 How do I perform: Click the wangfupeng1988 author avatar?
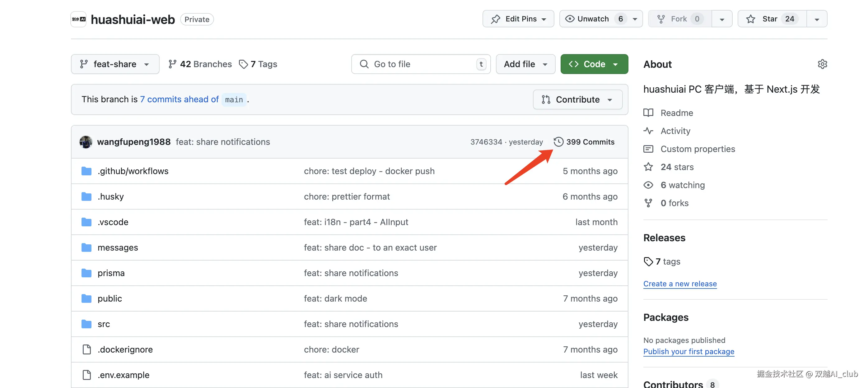coord(86,142)
